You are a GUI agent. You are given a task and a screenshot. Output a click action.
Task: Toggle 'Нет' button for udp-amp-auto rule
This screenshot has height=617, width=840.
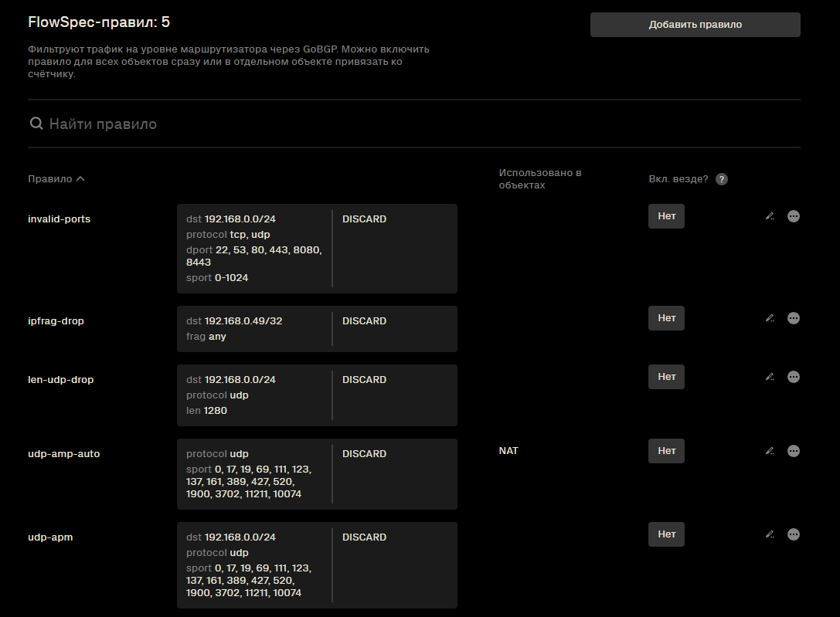(x=666, y=451)
